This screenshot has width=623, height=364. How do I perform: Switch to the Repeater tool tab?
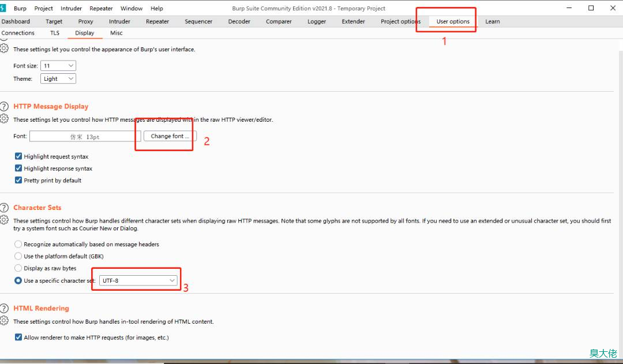157,21
